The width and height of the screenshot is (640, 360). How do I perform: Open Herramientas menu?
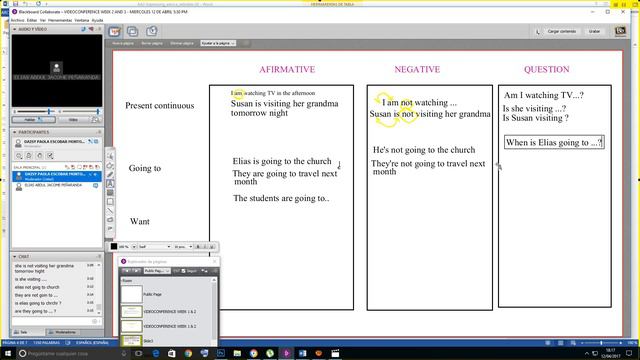(60, 20)
